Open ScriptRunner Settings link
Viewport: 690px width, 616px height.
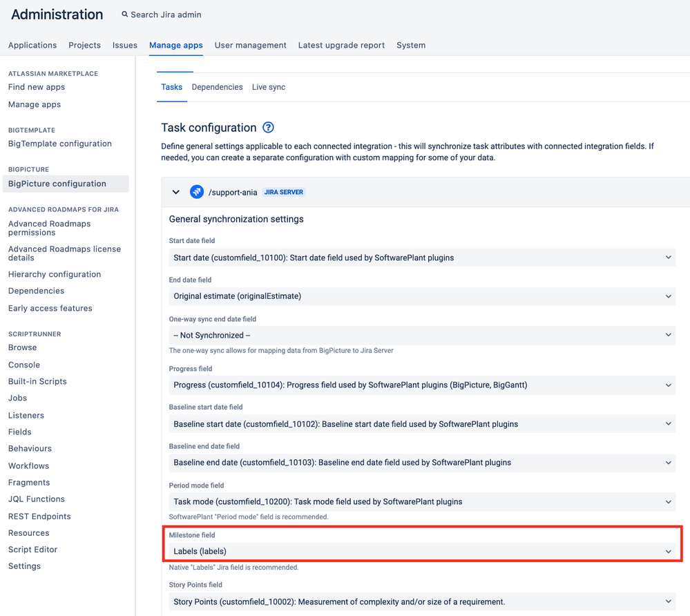[24, 566]
